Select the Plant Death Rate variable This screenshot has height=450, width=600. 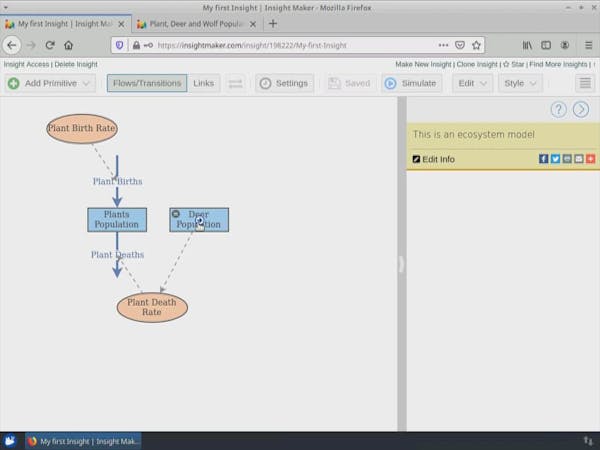[x=152, y=307]
